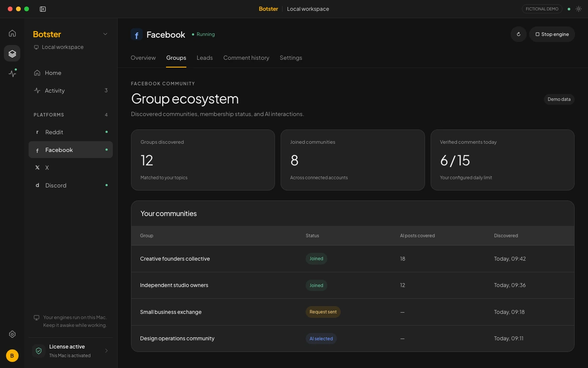Click the monitor icon beside Local workspace
The width and height of the screenshot is (588, 368).
click(x=36, y=47)
